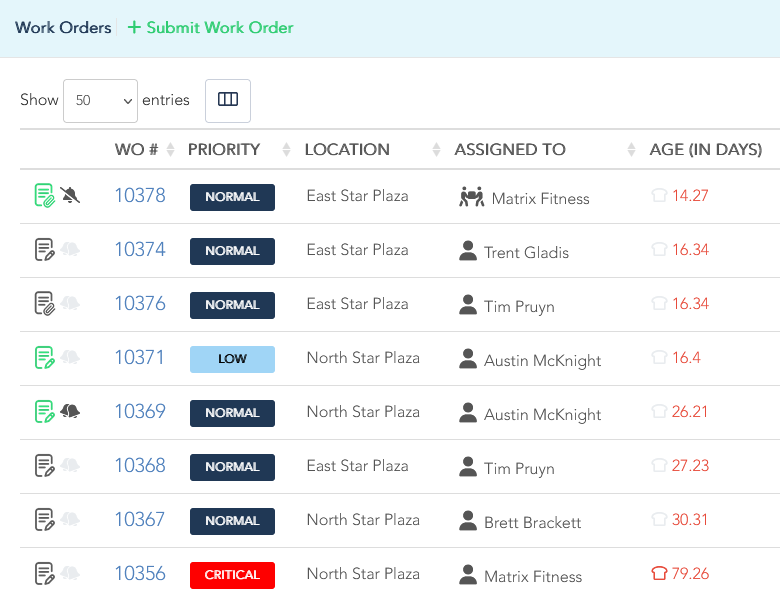Toggle the bell alert on WO 10369
Viewport: 780px width, 607px height.
pyautogui.click(x=70, y=411)
